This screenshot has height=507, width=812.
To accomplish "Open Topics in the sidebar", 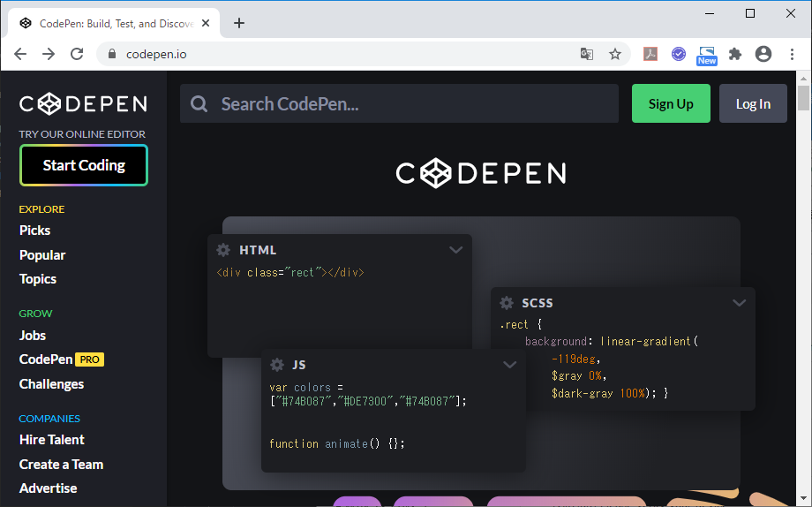I will 38,279.
